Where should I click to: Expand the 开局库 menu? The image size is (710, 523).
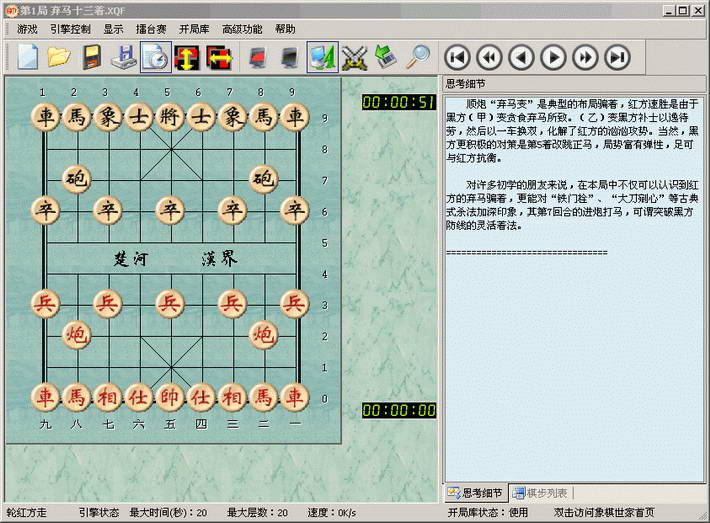click(x=197, y=29)
